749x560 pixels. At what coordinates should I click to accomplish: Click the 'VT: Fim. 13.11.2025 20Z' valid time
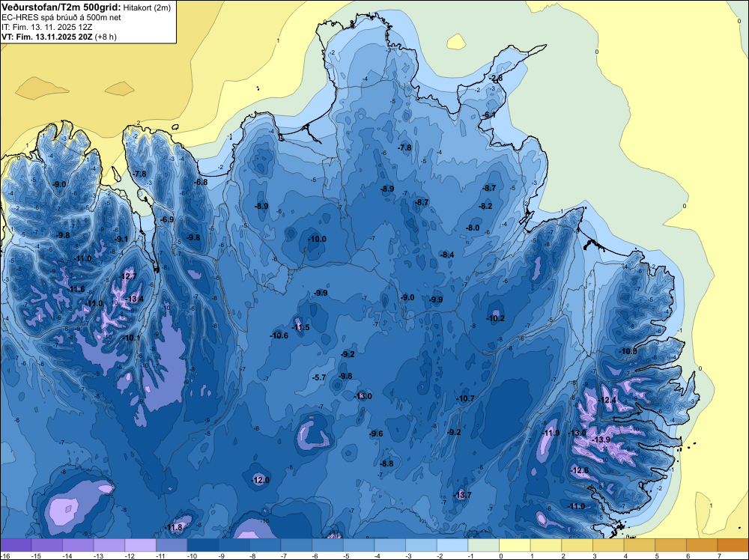coord(47,36)
